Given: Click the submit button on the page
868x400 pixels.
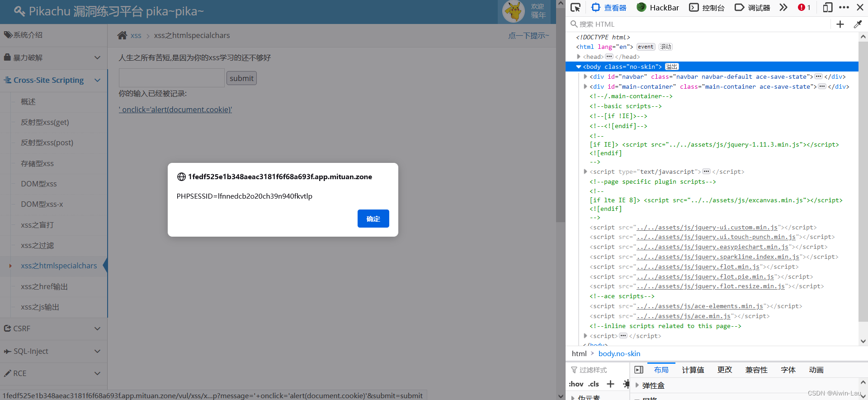Looking at the screenshot, I should point(241,78).
